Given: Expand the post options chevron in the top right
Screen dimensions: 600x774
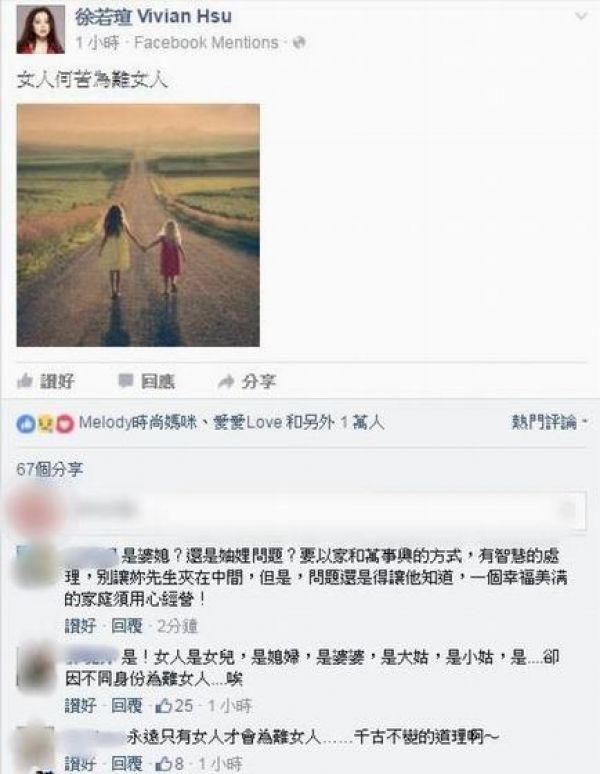Looking at the screenshot, I should click(x=581, y=16).
